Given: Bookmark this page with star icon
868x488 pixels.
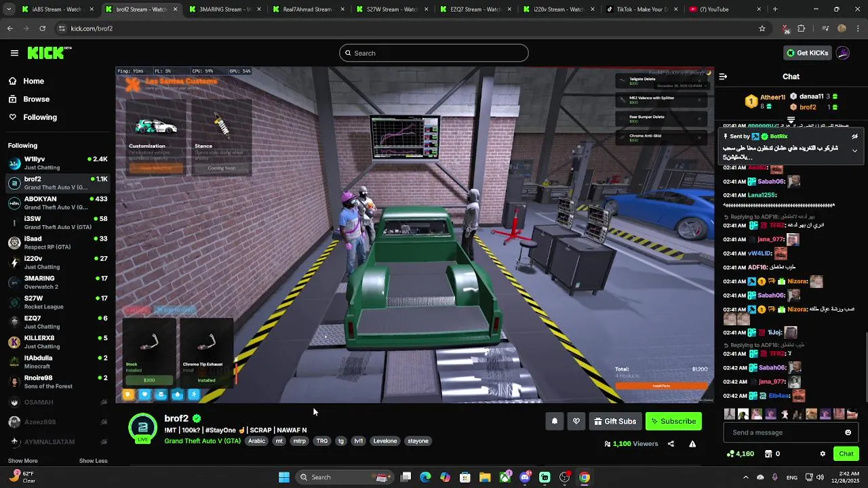Looking at the screenshot, I should pyautogui.click(x=762, y=28).
